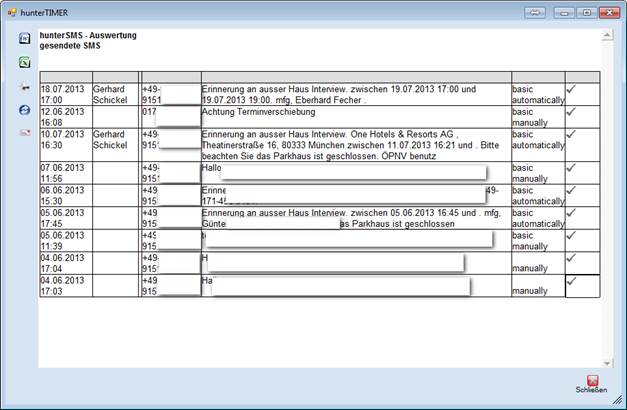Open the blue browser icon in the sidebar

(24, 109)
